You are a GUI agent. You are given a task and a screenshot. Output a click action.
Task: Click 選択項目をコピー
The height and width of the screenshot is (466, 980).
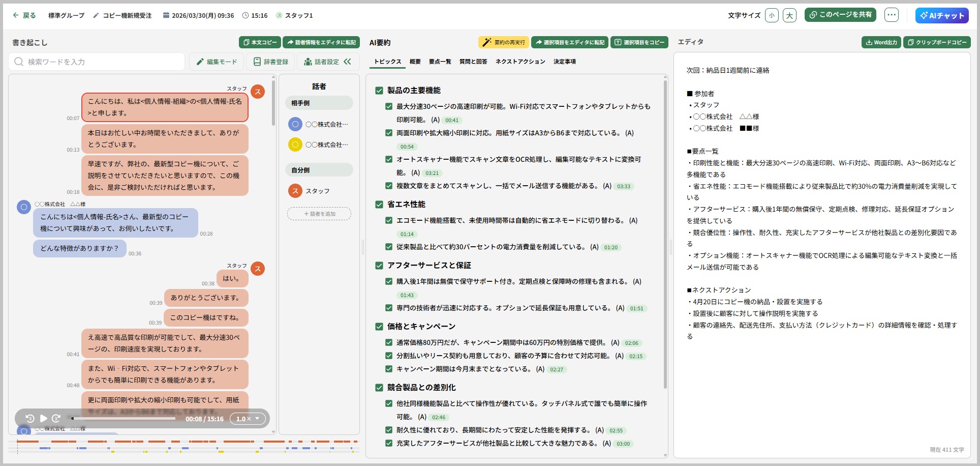(x=639, y=42)
